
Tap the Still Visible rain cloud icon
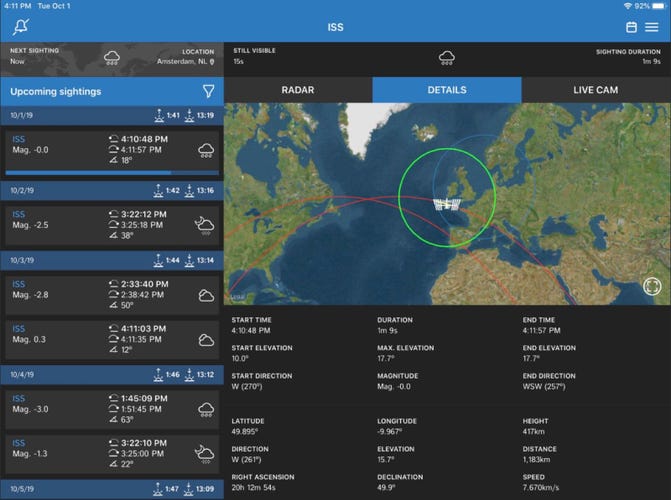click(446, 57)
